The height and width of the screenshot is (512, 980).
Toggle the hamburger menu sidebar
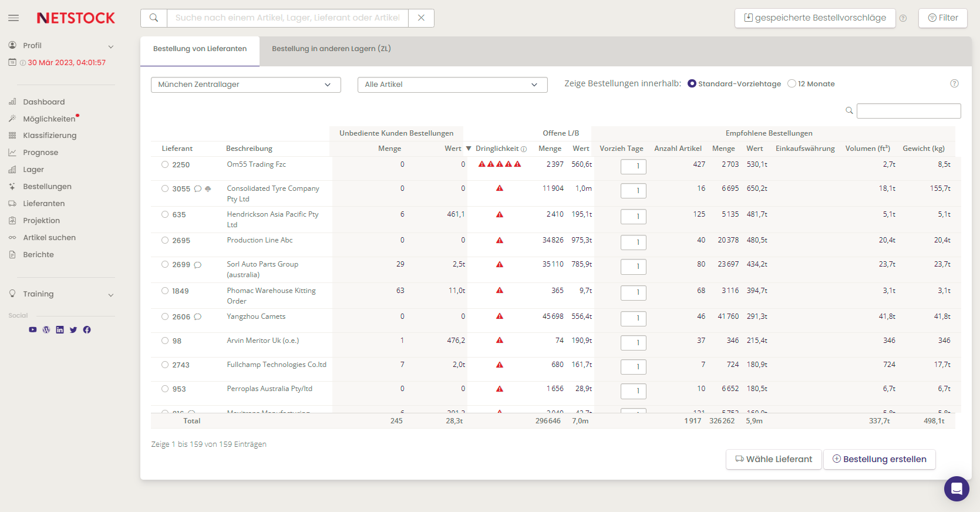pyautogui.click(x=14, y=18)
